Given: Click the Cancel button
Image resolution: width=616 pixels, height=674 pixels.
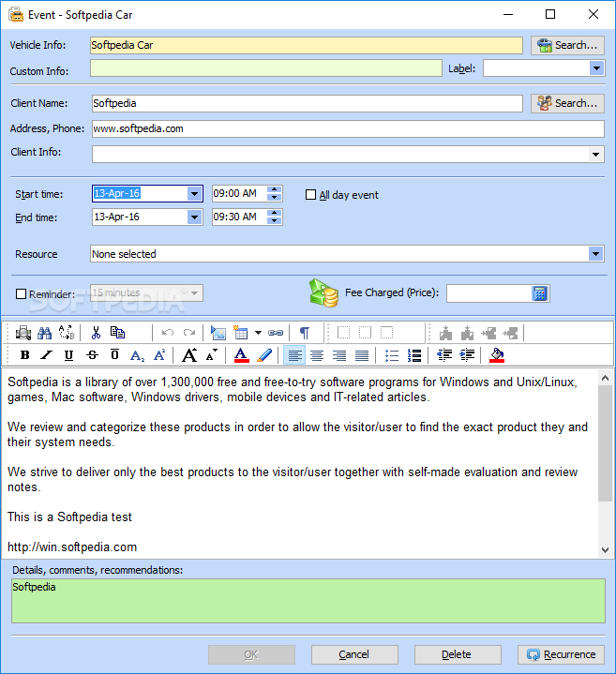Looking at the screenshot, I should [x=354, y=654].
